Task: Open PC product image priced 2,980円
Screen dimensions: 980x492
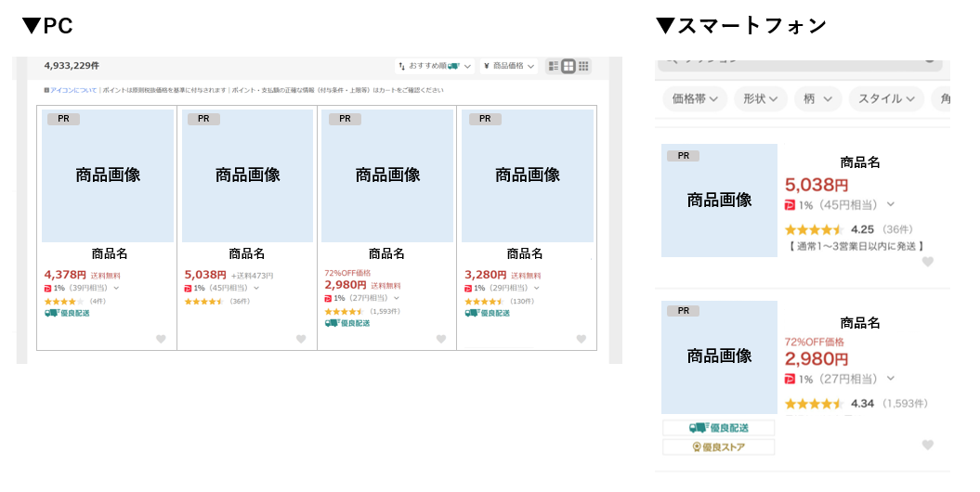Action: (x=387, y=175)
